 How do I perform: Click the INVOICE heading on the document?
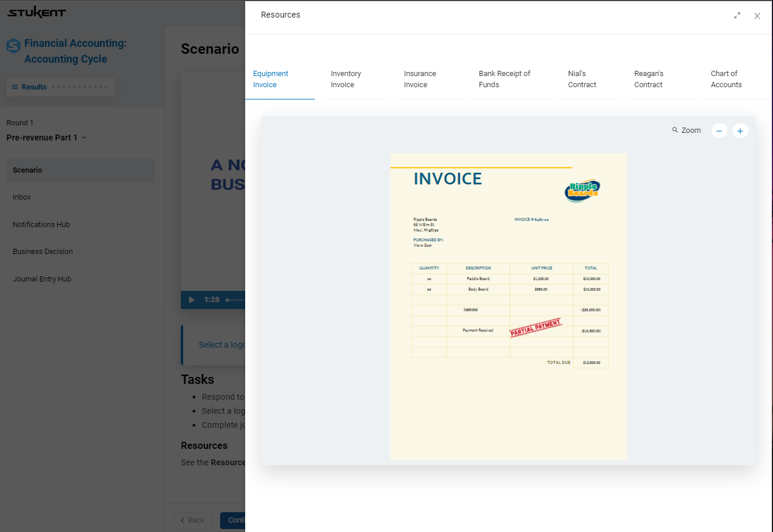tap(448, 179)
